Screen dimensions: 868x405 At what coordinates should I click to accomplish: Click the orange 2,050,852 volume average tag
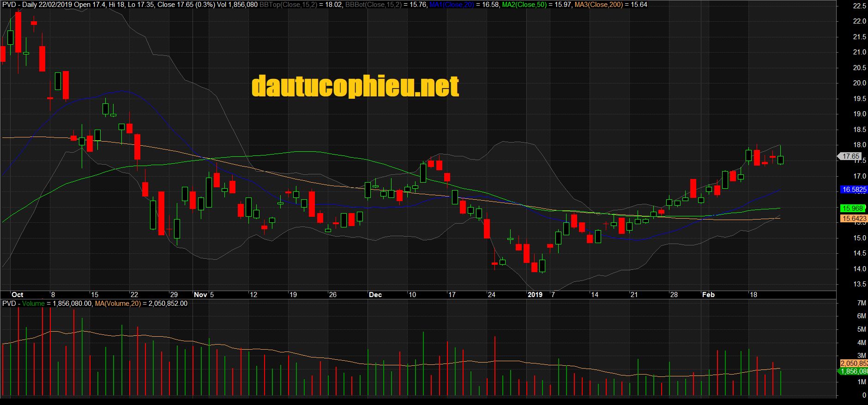tap(854, 363)
